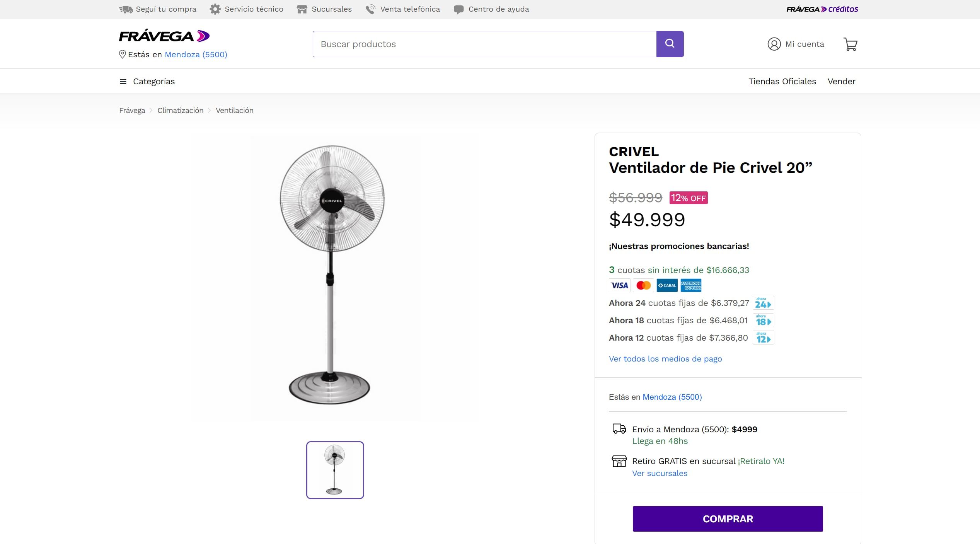Open the shopping cart icon
Screen dimensions: 980x544
[x=850, y=44]
